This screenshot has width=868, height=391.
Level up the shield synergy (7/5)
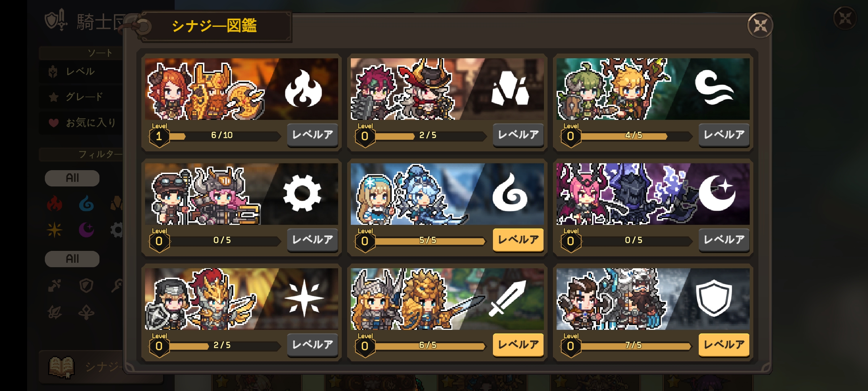[x=724, y=345]
